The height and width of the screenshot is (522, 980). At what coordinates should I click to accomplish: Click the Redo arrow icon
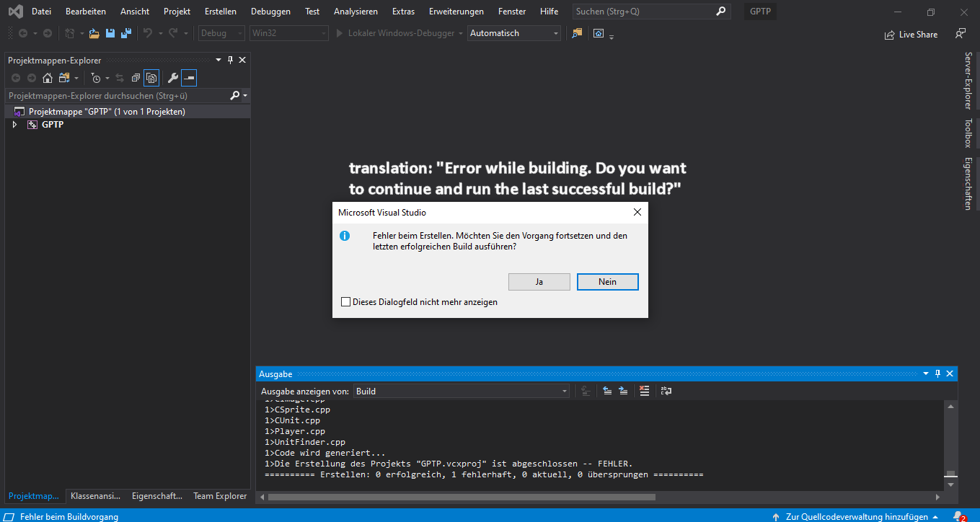pyautogui.click(x=173, y=33)
